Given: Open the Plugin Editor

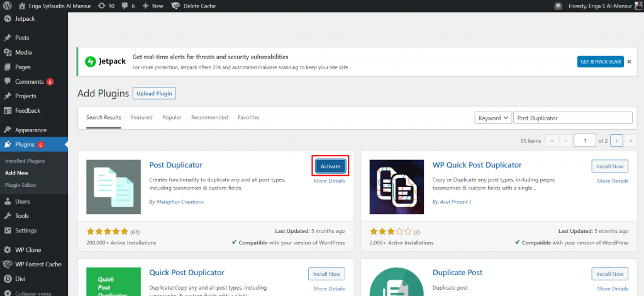Looking at the screenshot, I should [21, 185].
